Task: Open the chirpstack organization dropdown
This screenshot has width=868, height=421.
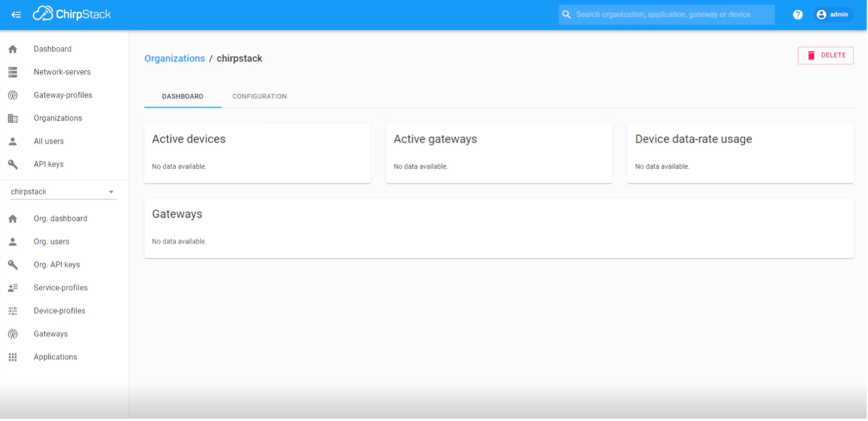Action: 63,191
